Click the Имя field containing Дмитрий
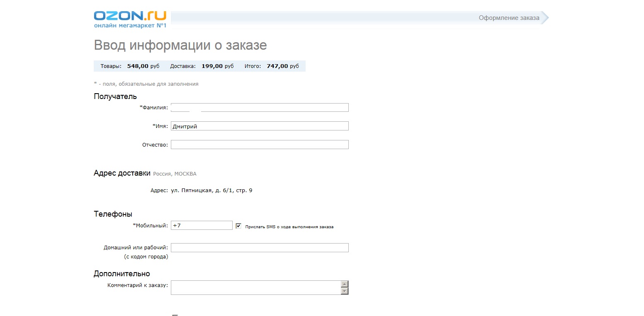Viewport: 644px width, 316px height. (x=259, y=126)
